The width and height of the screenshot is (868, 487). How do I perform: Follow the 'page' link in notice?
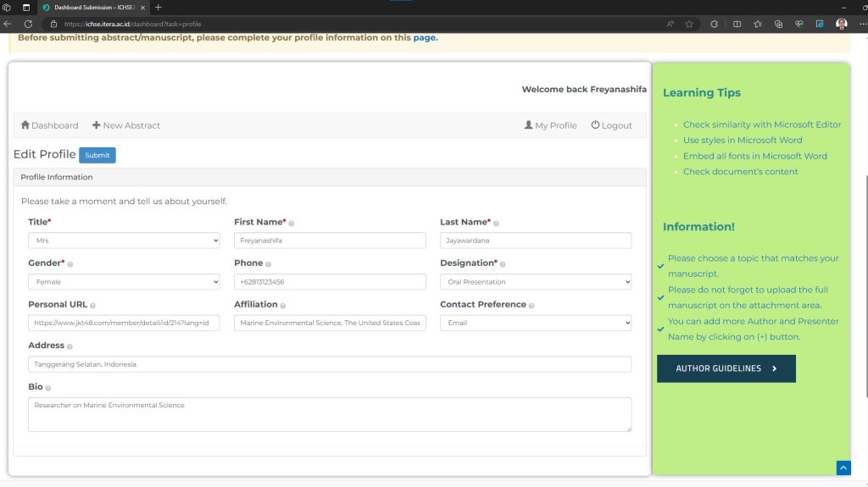tap(424, 37)
